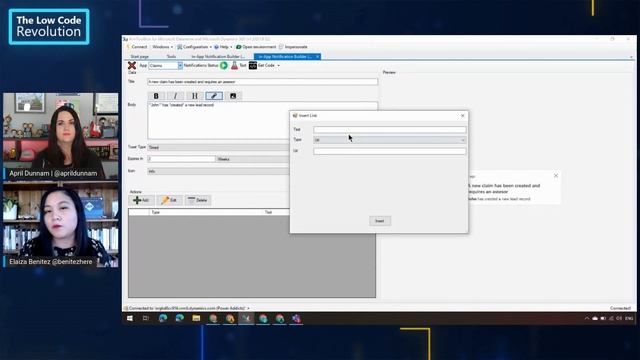This screenshot has height=360, width=640.
Task: Click the Test flask icon
Action: tap(234, 65)
